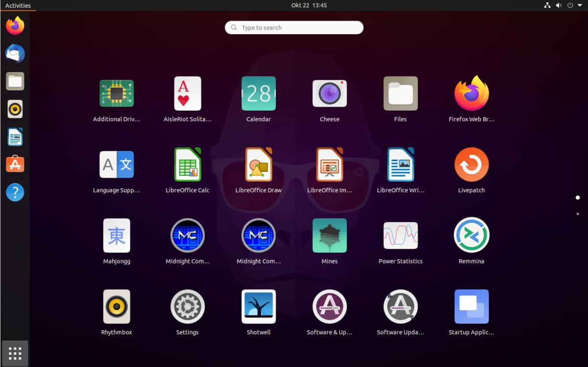Launch Startup Applications

(471, 307)
